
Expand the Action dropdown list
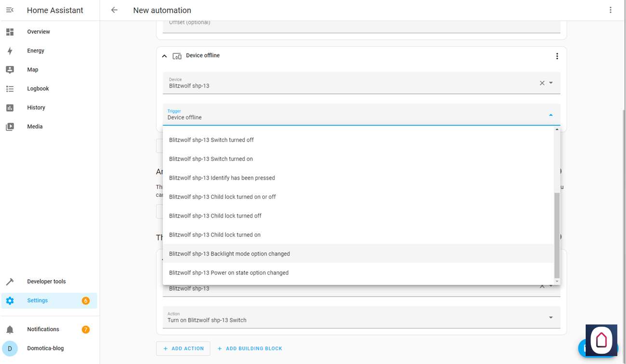pos(550,317)
